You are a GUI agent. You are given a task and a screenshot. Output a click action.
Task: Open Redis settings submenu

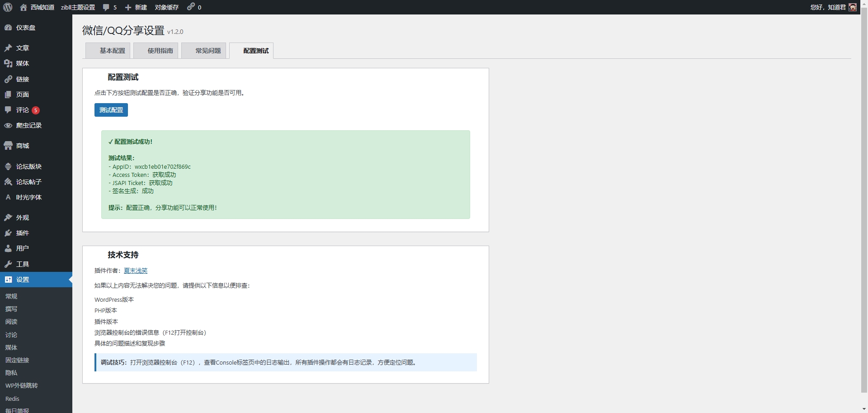tap(12, 399)
